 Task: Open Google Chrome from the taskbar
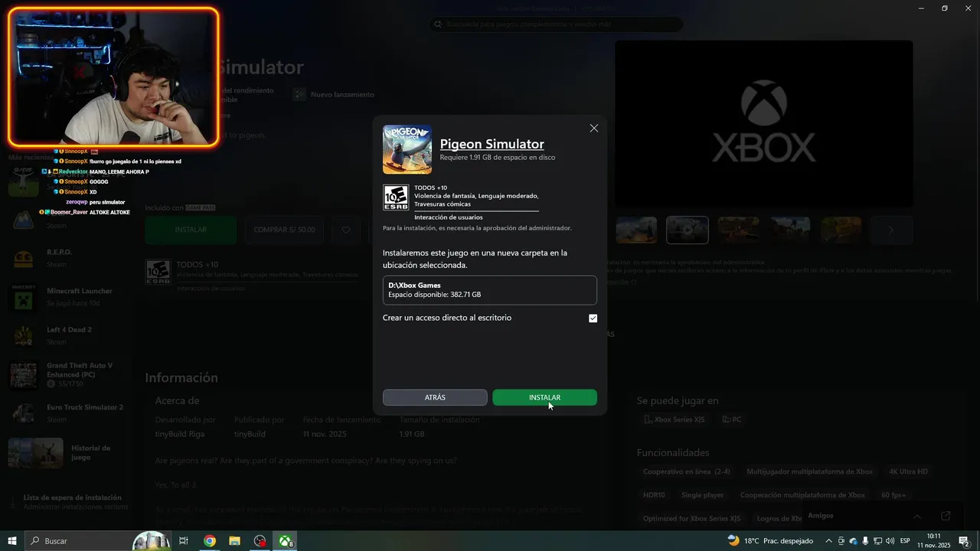tap(209, 541)
